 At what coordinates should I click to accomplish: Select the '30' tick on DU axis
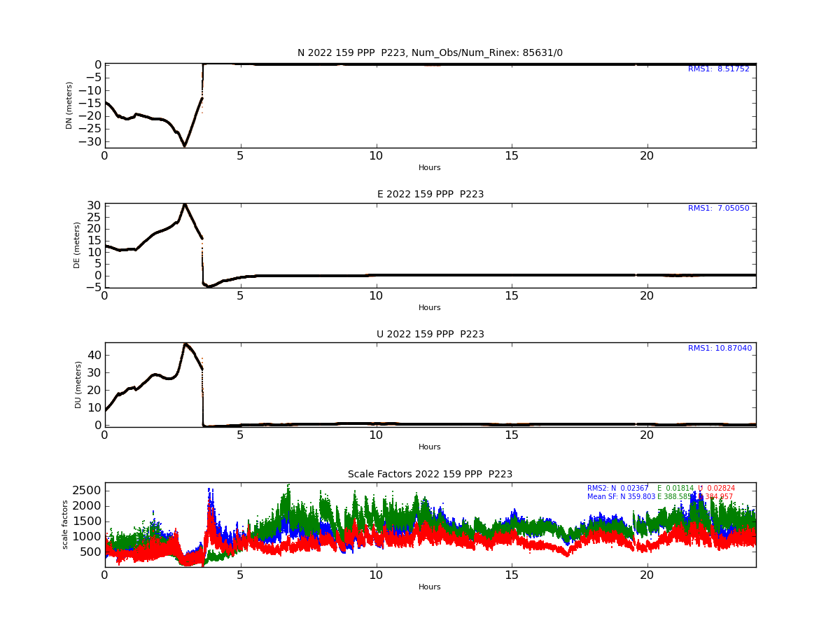94,372
